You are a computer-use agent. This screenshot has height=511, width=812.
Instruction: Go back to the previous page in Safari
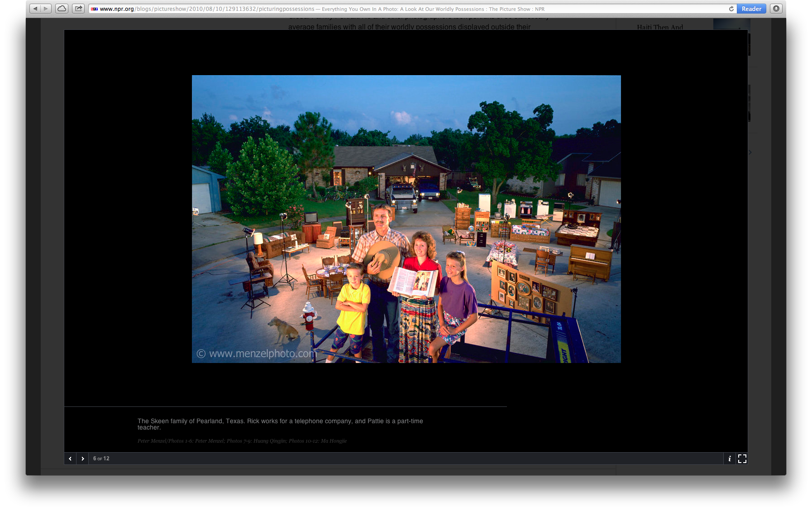35,9
